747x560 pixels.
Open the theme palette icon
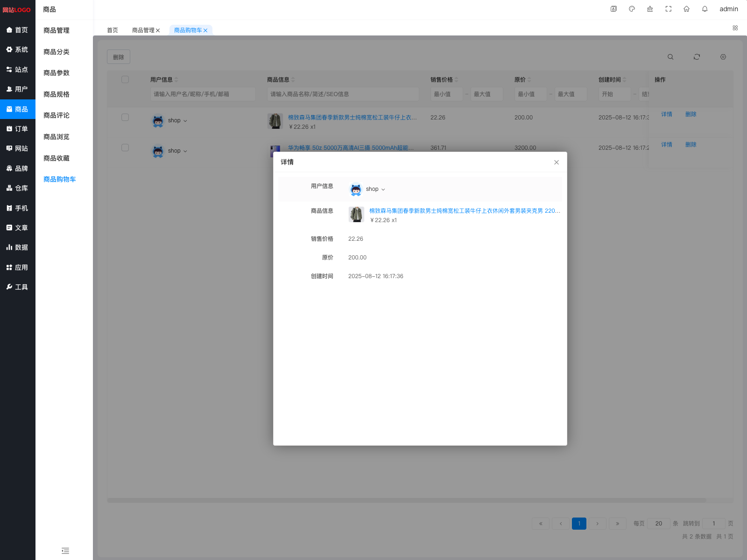(632, 9)
